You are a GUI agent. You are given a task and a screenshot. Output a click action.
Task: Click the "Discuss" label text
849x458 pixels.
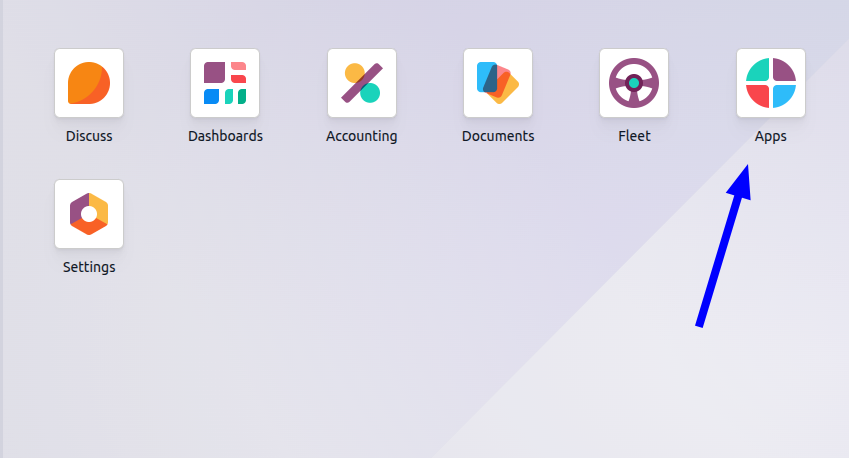pyautogui.click(x=89, y=136)
